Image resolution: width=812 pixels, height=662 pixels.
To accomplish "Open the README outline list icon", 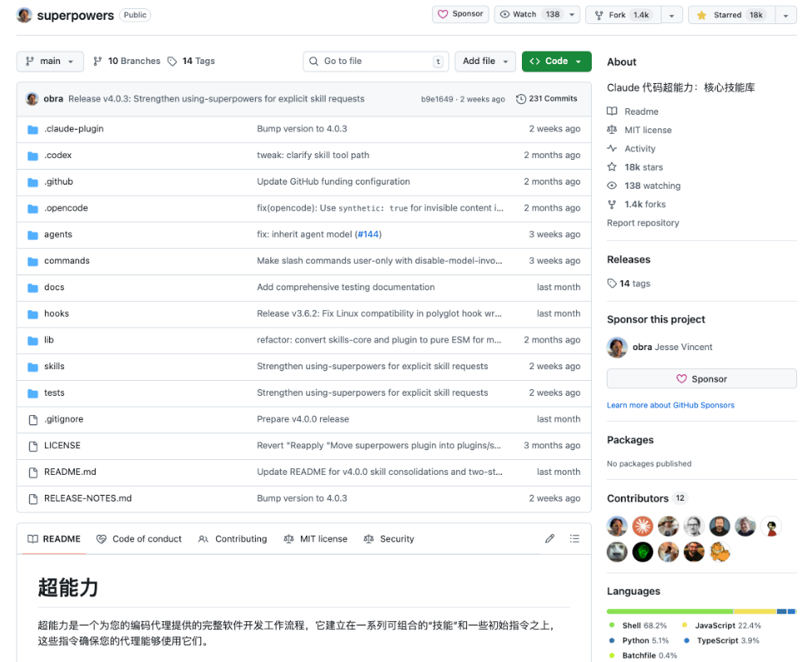I will point(574,539).
